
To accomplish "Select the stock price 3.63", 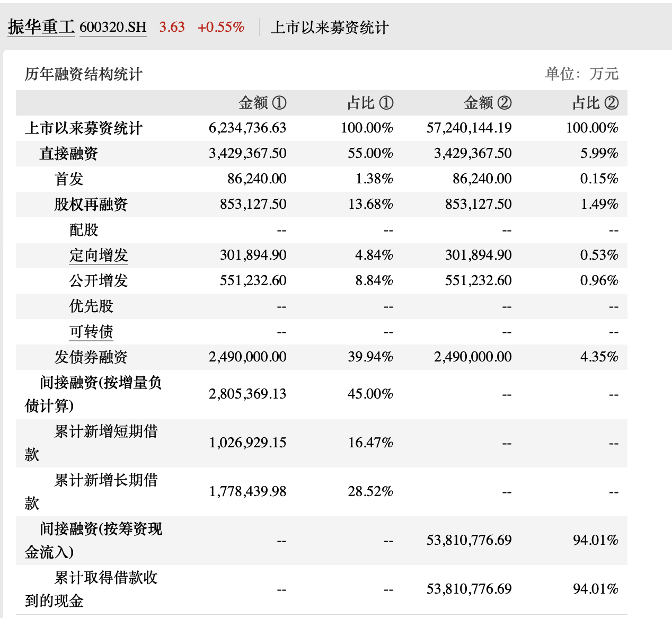I will click(172, 27).
